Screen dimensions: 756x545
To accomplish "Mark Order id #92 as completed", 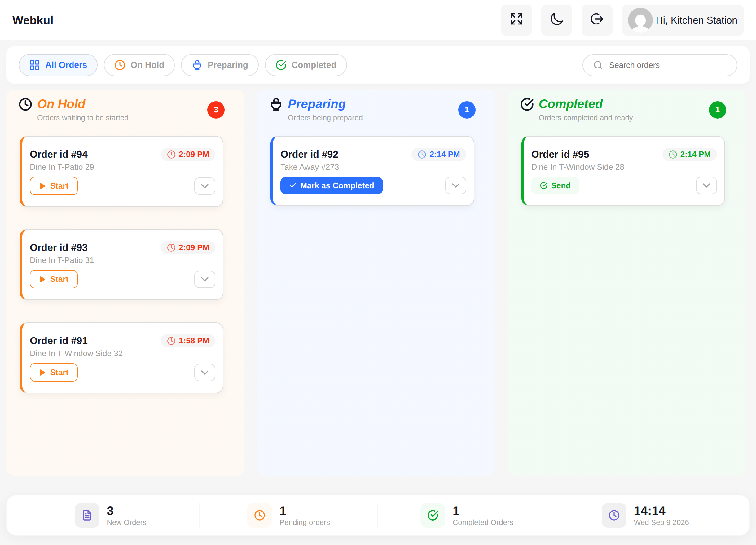I will [331, 185].
